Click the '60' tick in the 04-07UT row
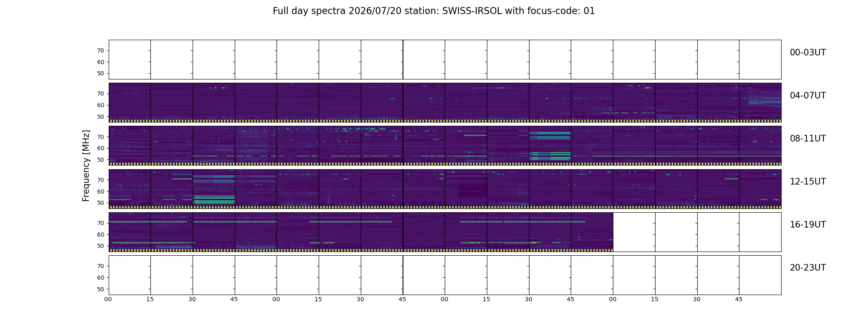Viewport: 868px width, 331px height. [100, 105]
